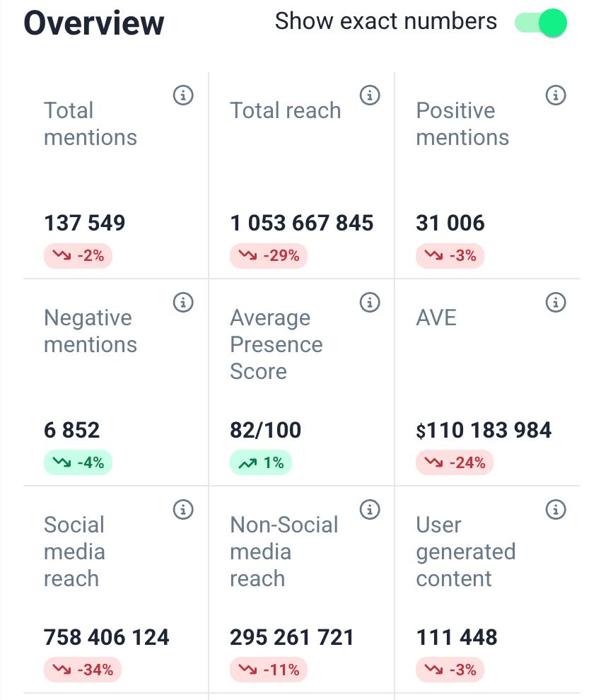Click the 1% Presence Score trend badge
Screen dimensions: 601x700
261,463
